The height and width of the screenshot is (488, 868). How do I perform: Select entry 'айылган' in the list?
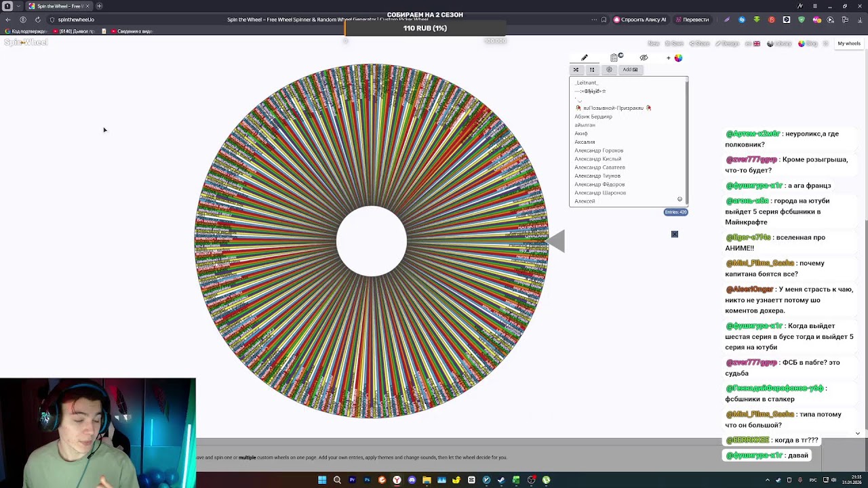585,125
